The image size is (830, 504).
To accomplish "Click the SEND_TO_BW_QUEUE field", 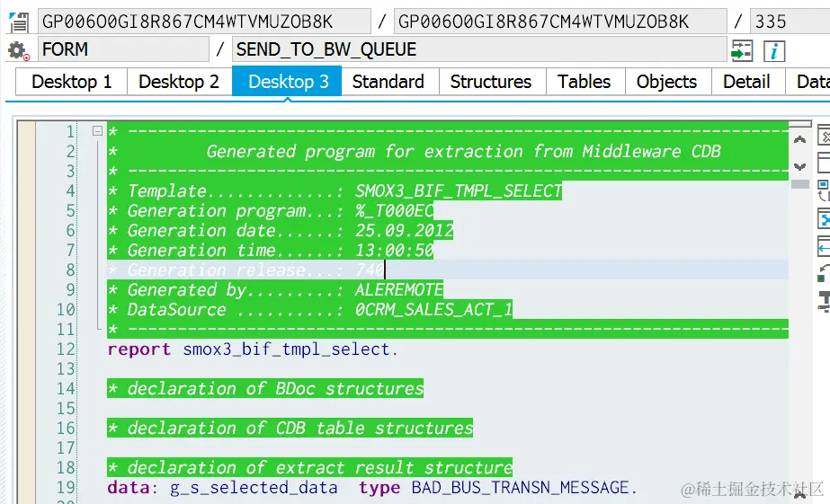I will (x=479, y=49).
